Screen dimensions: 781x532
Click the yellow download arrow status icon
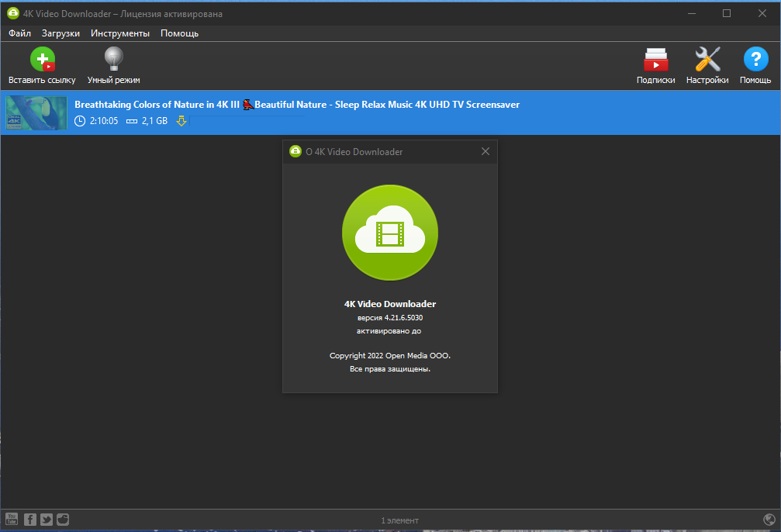point(181,121)
